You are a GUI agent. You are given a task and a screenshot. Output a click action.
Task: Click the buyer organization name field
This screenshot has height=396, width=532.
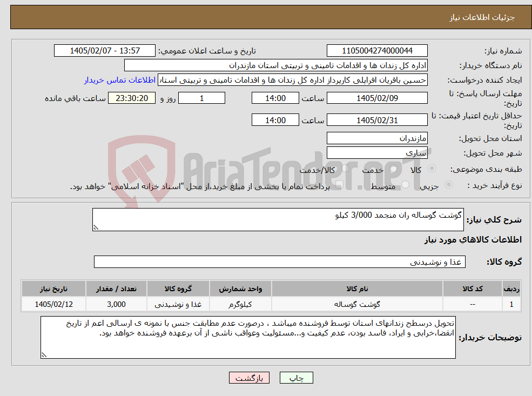pyautogui.click(x=276, y=65)
